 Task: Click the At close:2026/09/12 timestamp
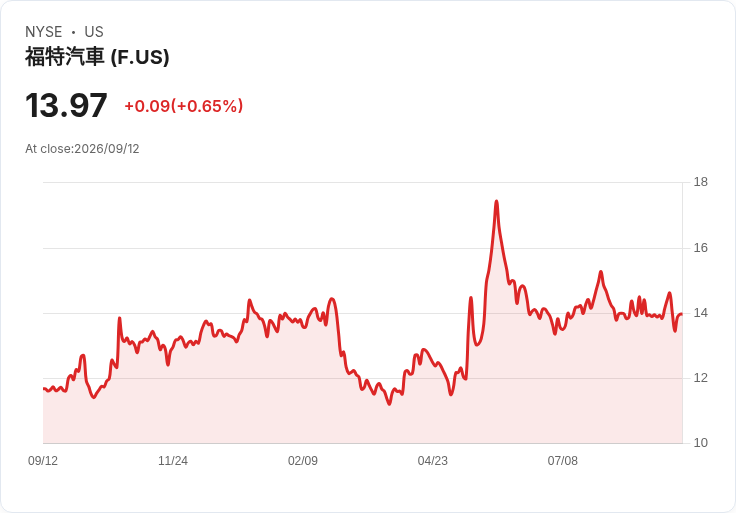point(82,149)
